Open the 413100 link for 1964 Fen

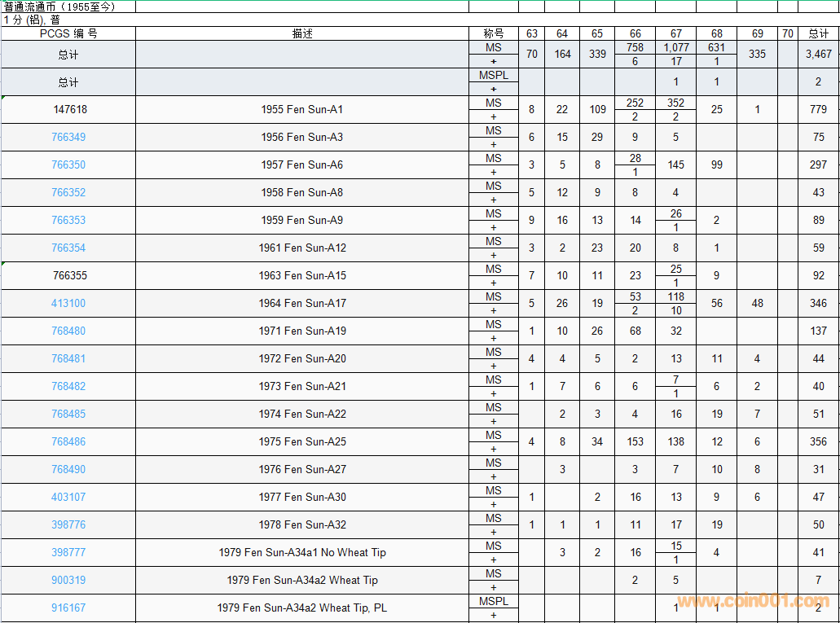[68, 303]
